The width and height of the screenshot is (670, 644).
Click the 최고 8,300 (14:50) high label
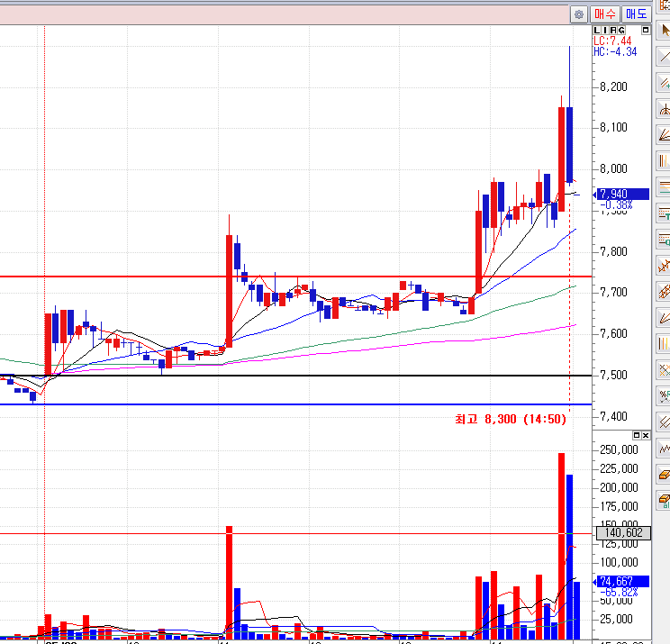(511, 419)
